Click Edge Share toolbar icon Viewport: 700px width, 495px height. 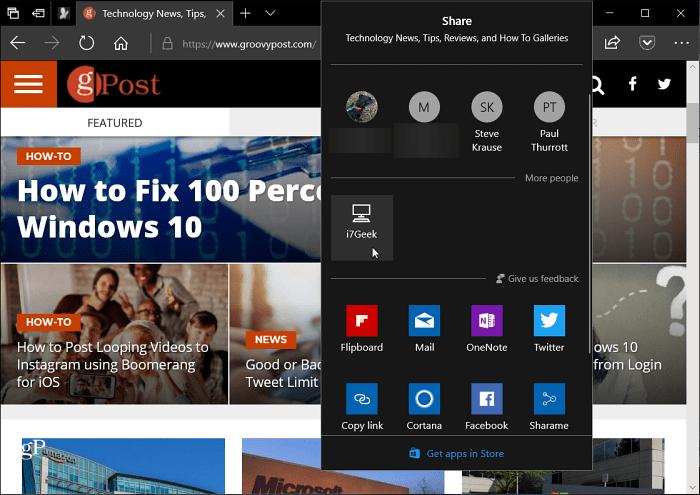[x=612, y=42]
